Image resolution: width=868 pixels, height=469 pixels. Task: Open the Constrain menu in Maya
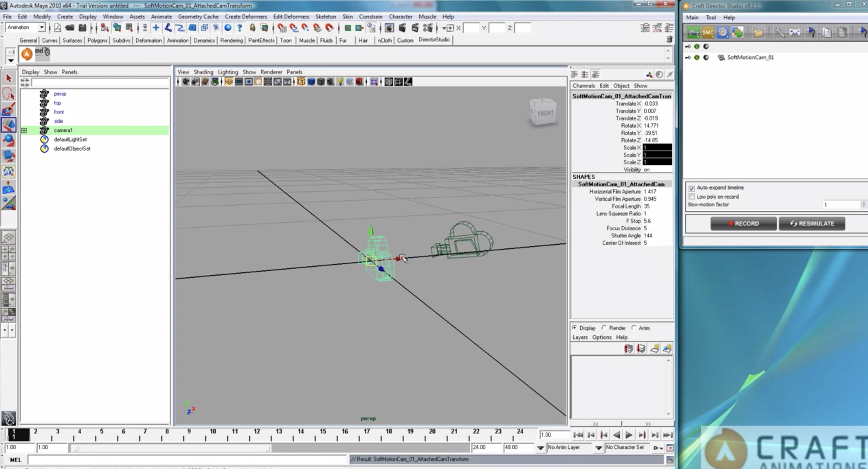(x=370, y=17)
